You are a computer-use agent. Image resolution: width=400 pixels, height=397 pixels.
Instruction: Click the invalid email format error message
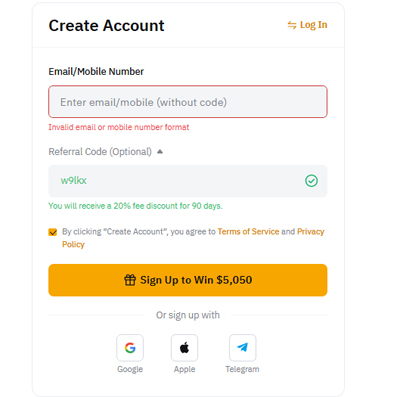point(119,127)
